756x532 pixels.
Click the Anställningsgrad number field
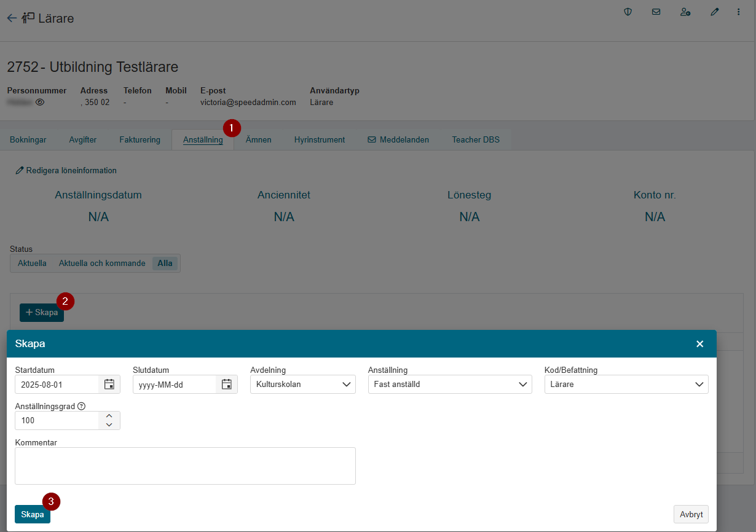coord(57,420)
